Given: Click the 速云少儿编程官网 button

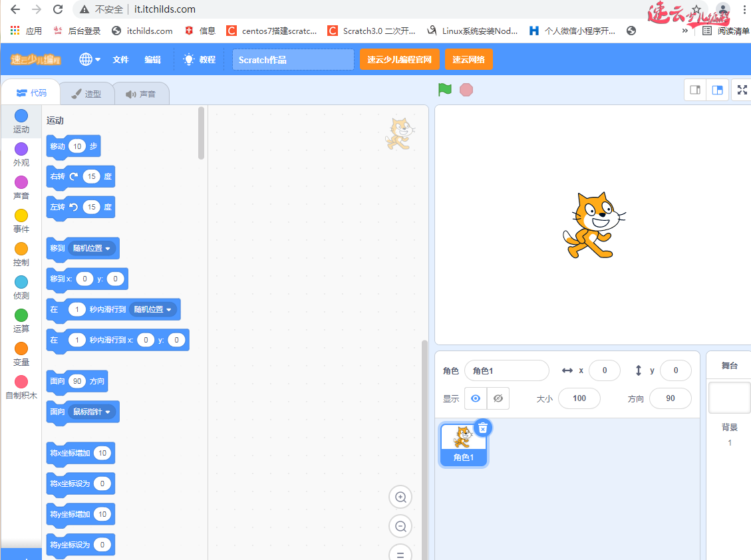Looking at the screenshot, I should click(400, 59).
